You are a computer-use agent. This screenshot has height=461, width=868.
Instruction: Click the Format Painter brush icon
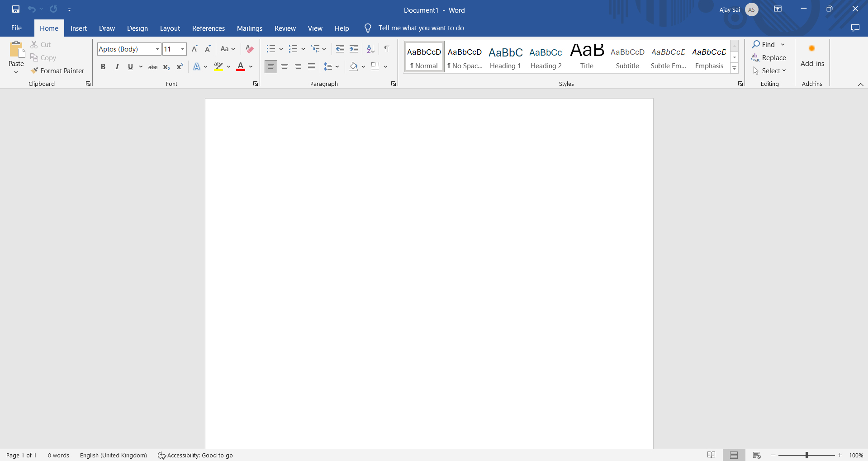pyautogui.click(x=34, y=71)
